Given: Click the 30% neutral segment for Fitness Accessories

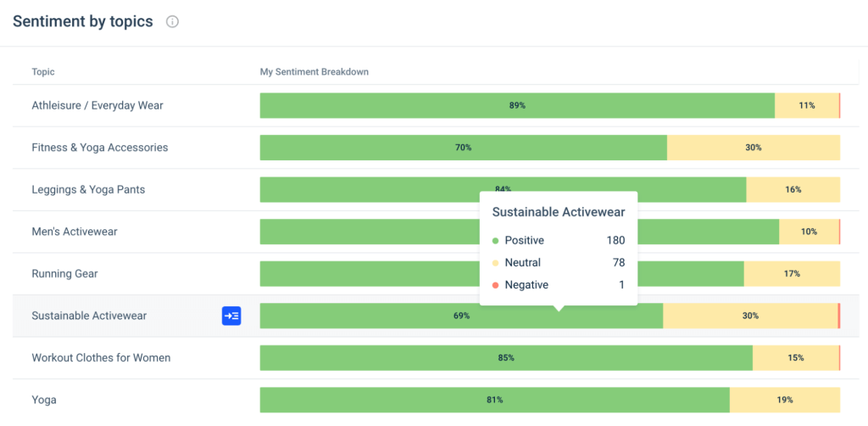Looking at the screenshot, I should click(x=753, y=148).
